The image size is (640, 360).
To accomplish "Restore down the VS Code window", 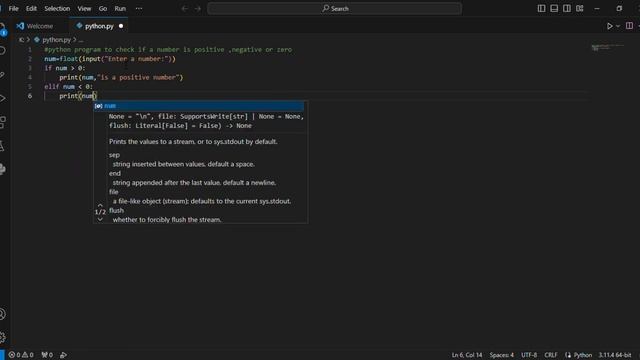I will [619, 8].
